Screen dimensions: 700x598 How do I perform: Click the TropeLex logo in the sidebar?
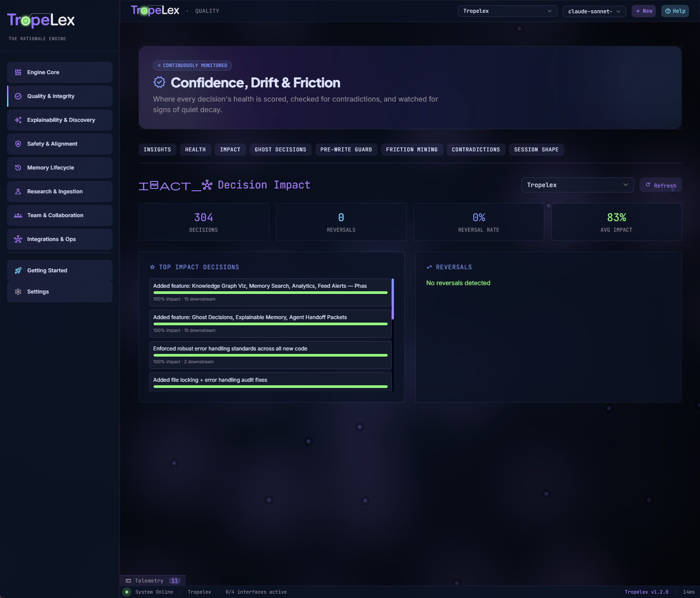[x=41, y=20]
